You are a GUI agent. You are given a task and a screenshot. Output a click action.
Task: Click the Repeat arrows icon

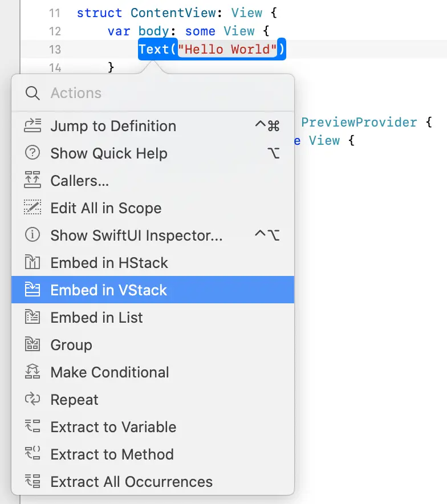[32, 399]
